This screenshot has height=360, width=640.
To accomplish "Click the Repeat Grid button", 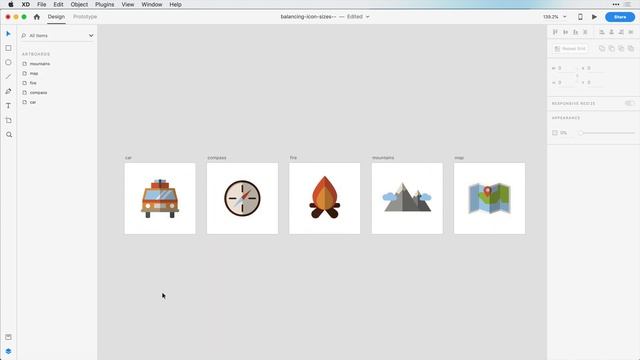I will 570,49.
